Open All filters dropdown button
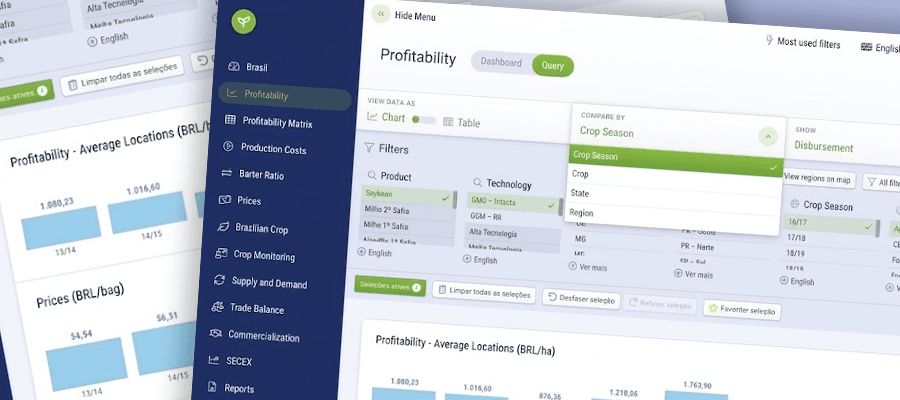This screenshot has height=400, width=900. pos(881,182)
